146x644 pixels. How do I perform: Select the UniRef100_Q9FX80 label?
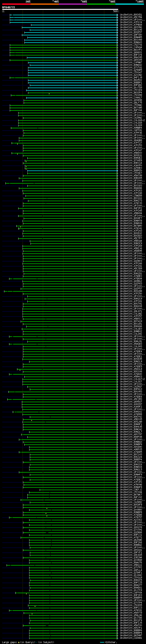click(x=131, y=35)
